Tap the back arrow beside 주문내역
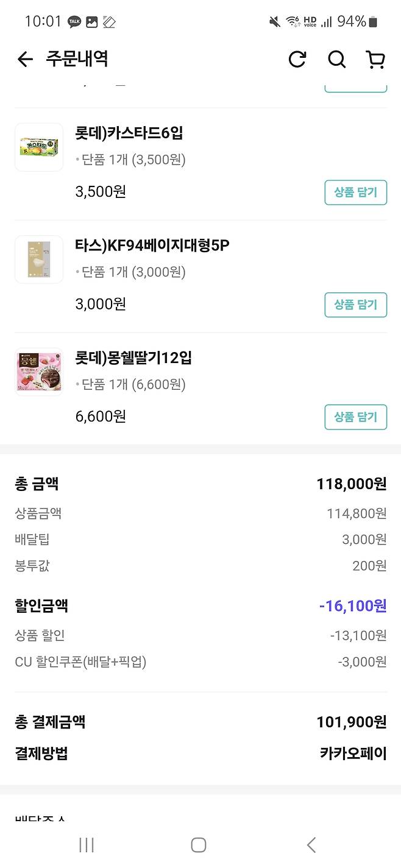This screenshot has width=401, height=868. point(25,59)
